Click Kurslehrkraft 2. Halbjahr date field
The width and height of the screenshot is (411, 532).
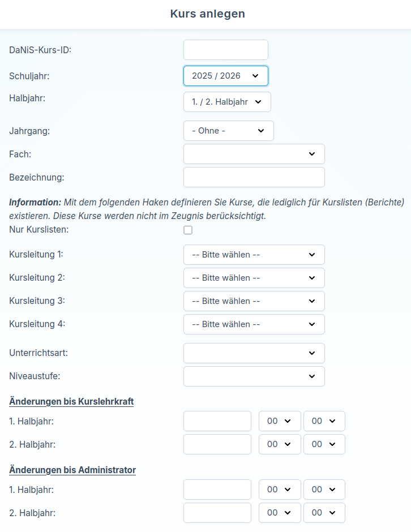point(217,444)
